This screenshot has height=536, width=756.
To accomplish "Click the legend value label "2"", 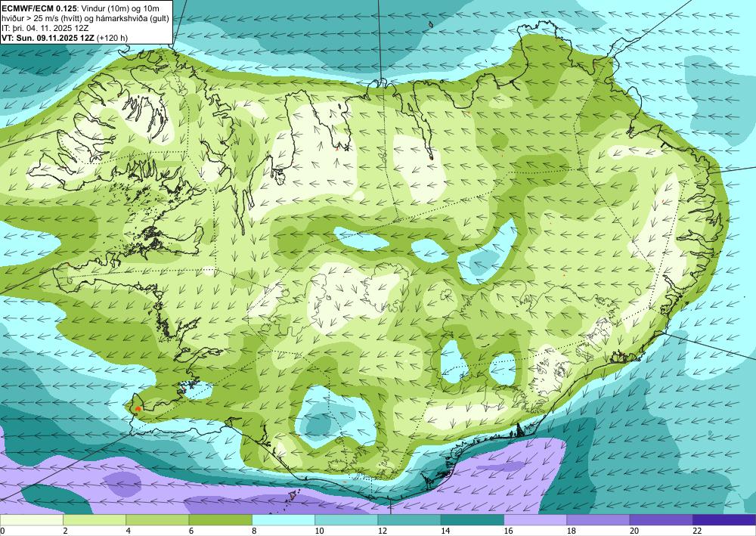I will 65,531.
